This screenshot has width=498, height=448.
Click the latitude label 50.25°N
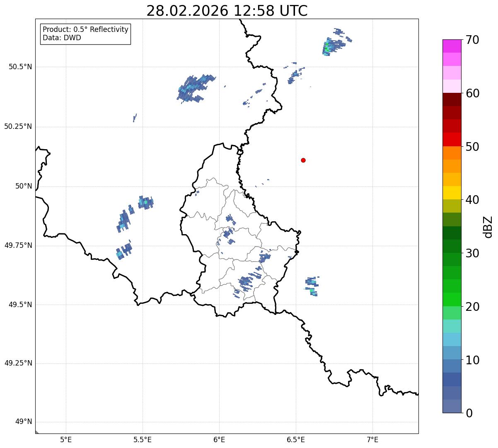pos(18,126)
